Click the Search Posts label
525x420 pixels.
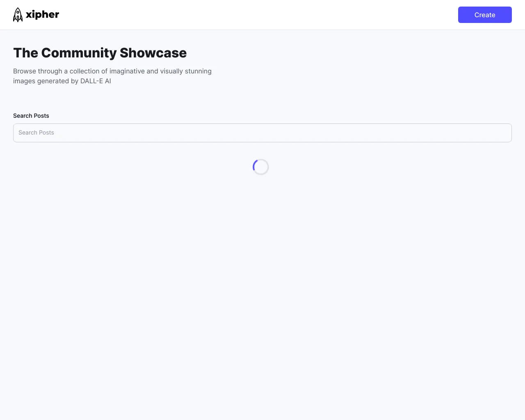[x=31, y=116]
